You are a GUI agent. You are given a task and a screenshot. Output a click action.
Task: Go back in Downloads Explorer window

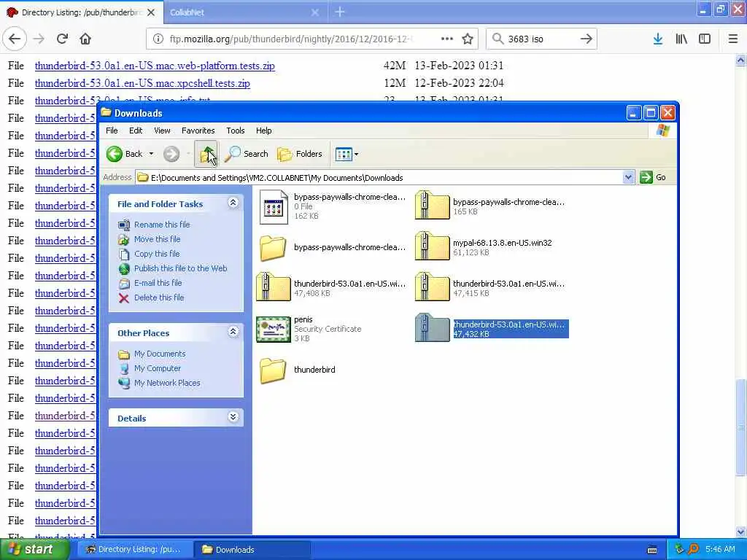[124, 154]
